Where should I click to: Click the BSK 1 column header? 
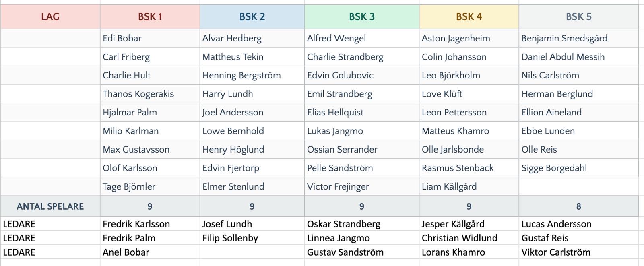click(150, 17)
